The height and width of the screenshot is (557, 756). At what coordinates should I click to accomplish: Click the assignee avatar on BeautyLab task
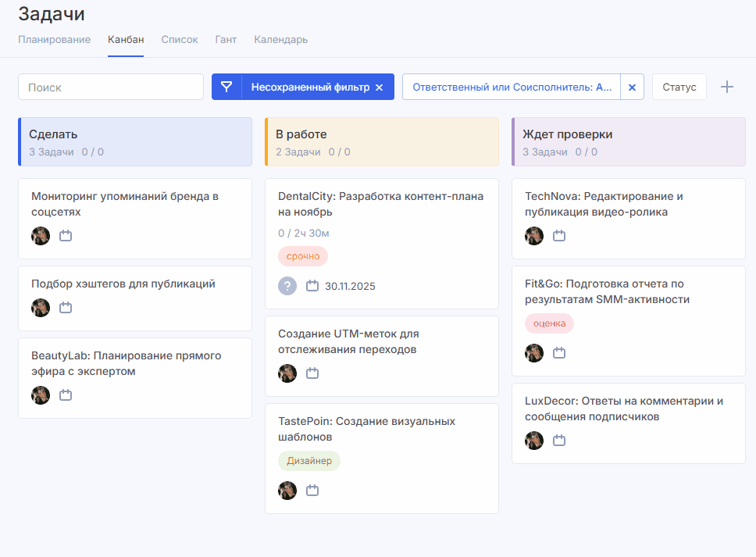click(x=41, y=395)
